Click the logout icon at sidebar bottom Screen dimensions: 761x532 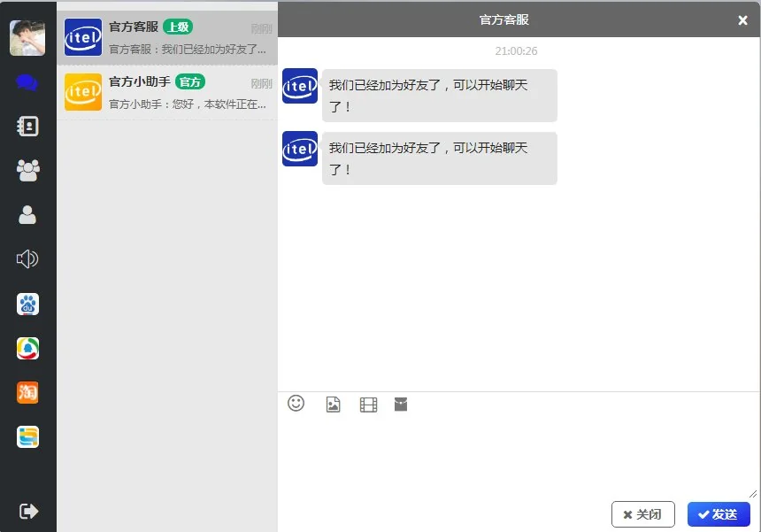[27, 511]
